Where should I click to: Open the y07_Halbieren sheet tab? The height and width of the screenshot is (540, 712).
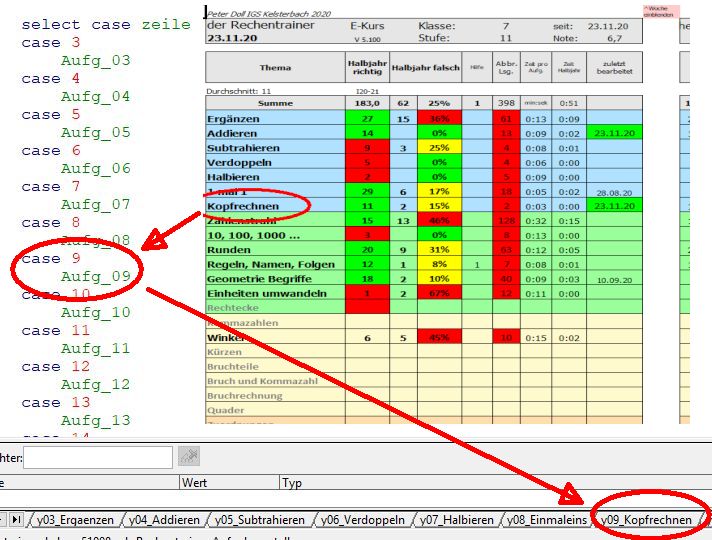point(457,520)
